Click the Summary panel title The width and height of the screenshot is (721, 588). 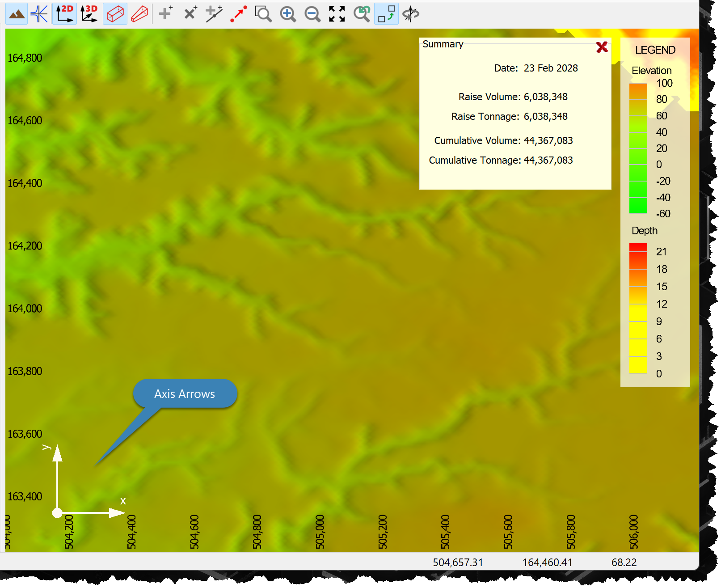[x=443, y=44]
